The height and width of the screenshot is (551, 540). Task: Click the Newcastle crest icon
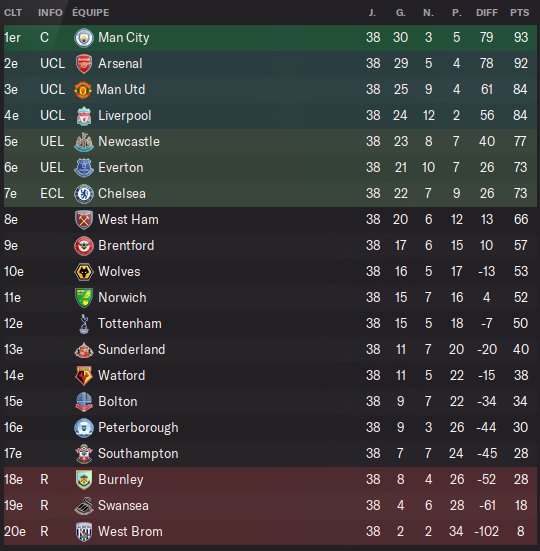pos(84,142)
